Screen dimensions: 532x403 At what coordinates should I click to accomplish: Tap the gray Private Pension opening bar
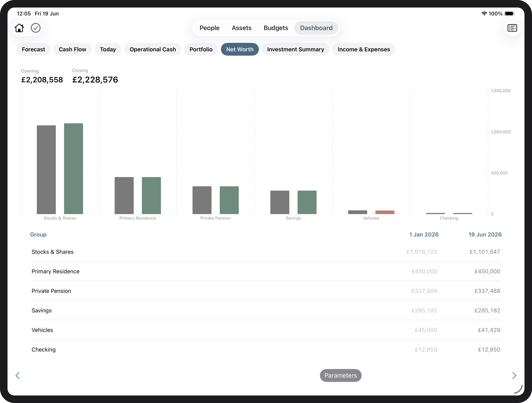click(x=202, y=200)
